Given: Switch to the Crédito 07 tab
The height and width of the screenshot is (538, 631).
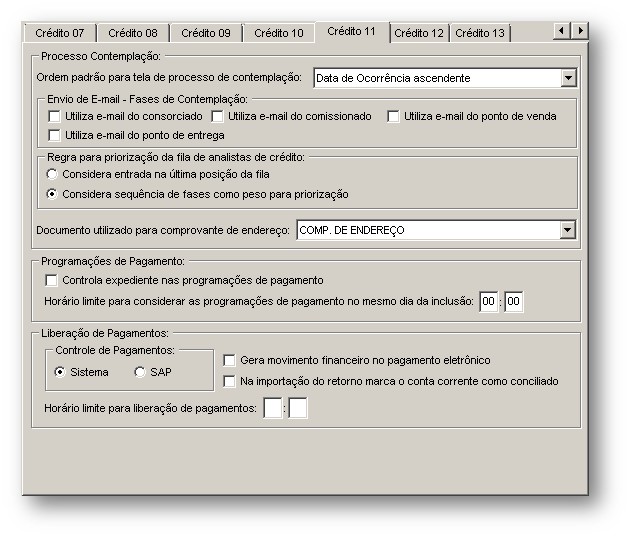Looking at the screenshot, I should [x=60, y=33].
